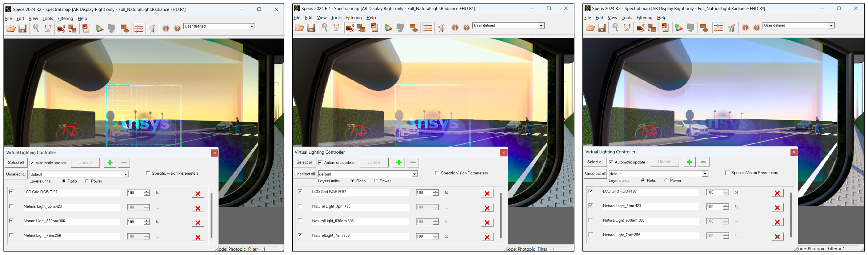
Task: Click the magnifier icon in right window
Action: (615, 28)
